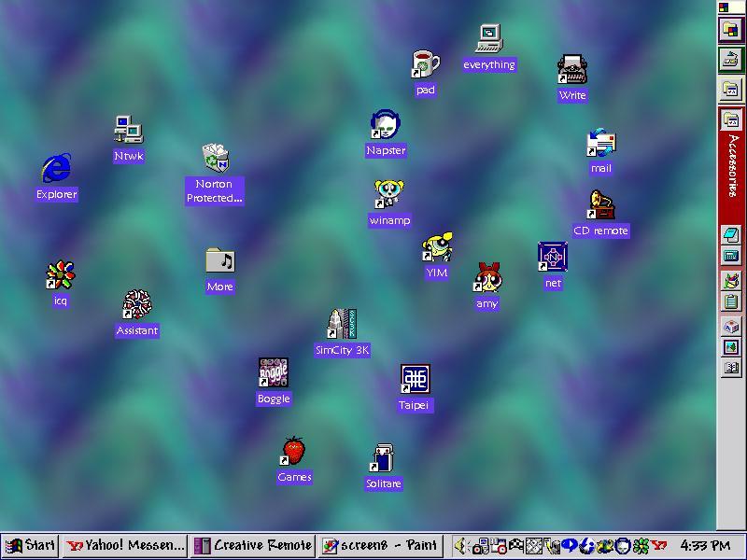
Task: Open the Internet Explorer desktop icon
Action: [x=56, y=169]
